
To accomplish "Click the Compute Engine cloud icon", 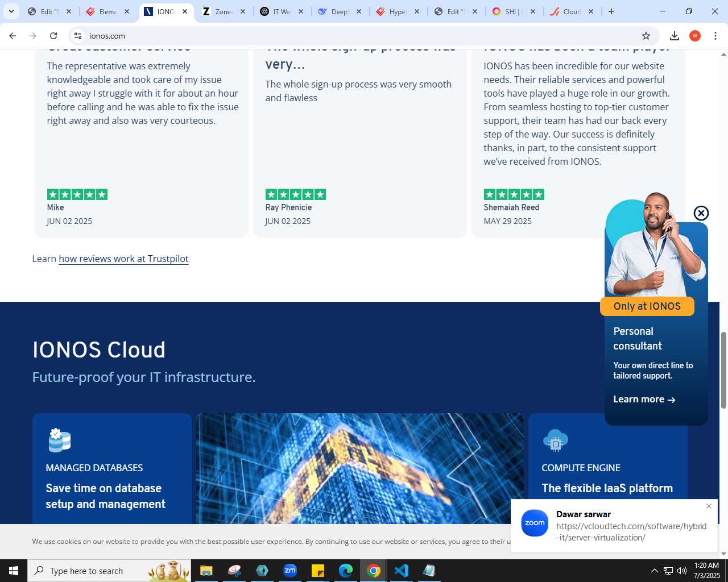I will tap(556, 440).
